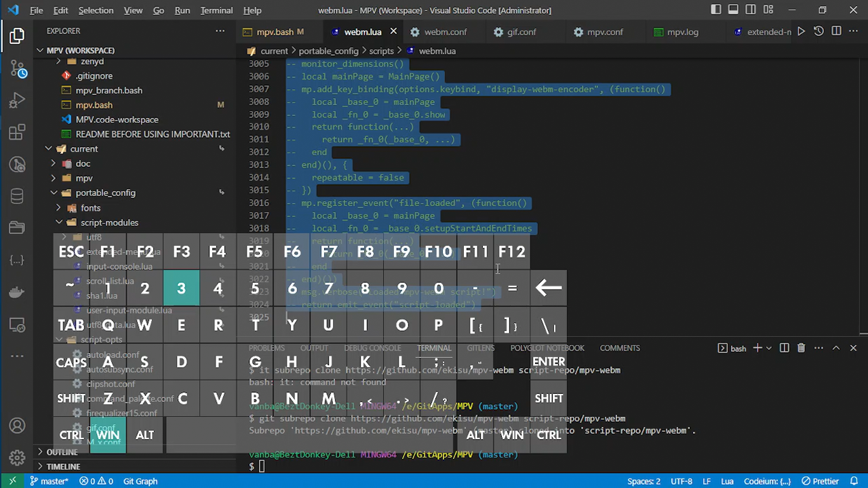
Task: Open the file history timeline icon in editor
Action: coord(819,31)
